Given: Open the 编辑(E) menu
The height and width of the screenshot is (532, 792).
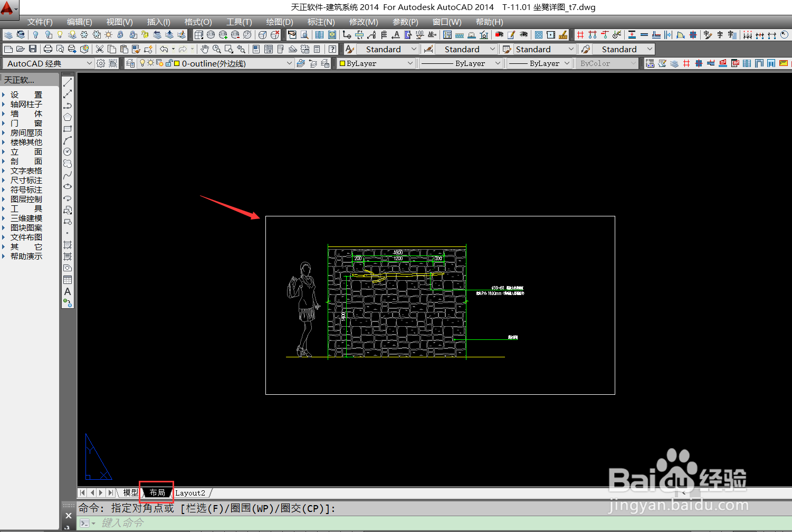Looking at the screenshot, I should click(79, 22).
